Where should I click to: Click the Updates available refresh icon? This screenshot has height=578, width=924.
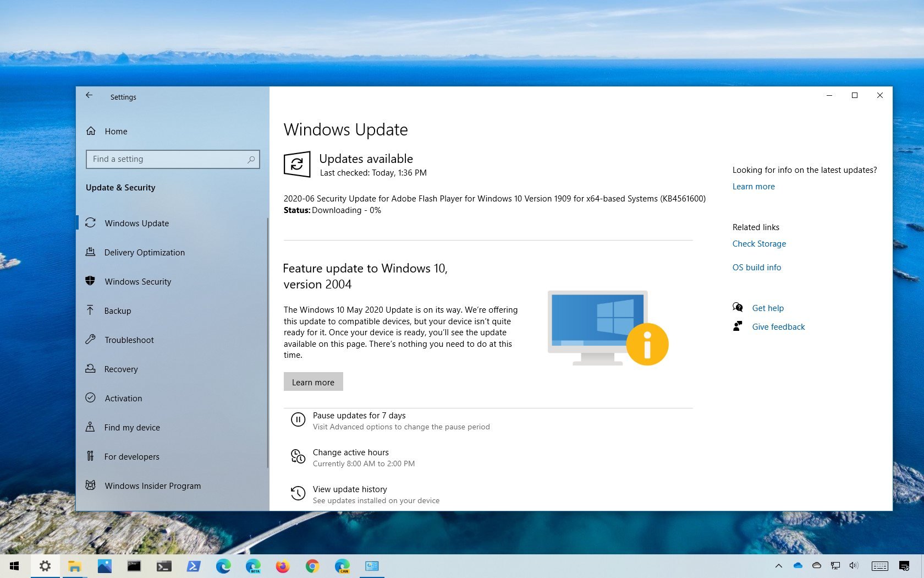tap(297, 164)
